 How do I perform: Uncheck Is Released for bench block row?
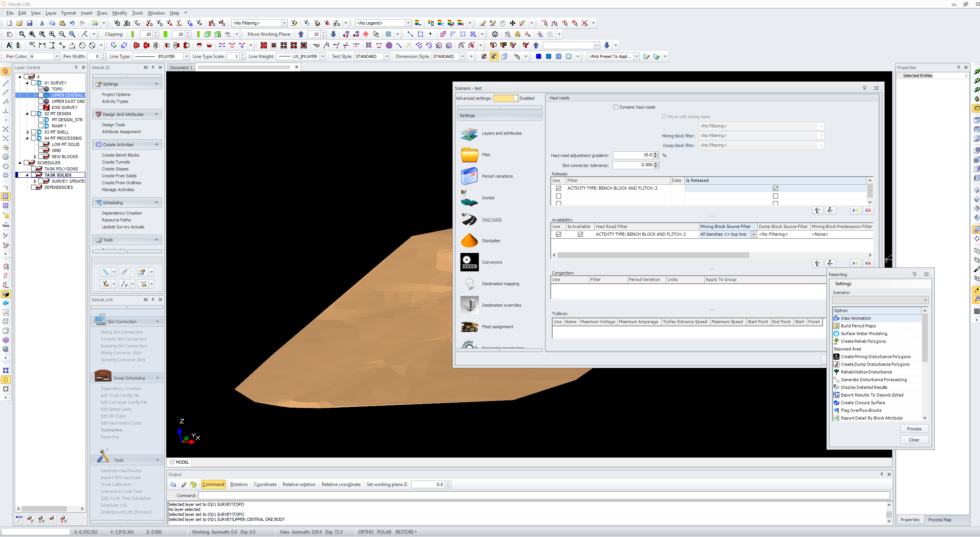[775, 188]
